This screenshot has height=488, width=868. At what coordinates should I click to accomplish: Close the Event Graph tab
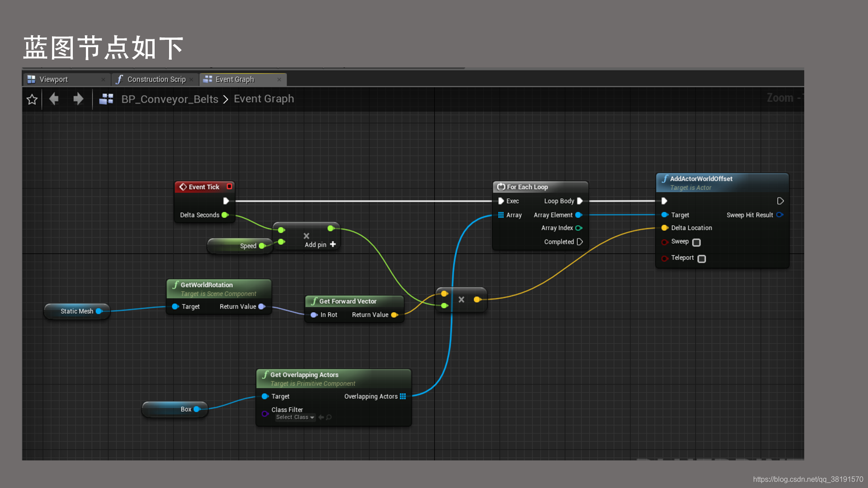279,80
